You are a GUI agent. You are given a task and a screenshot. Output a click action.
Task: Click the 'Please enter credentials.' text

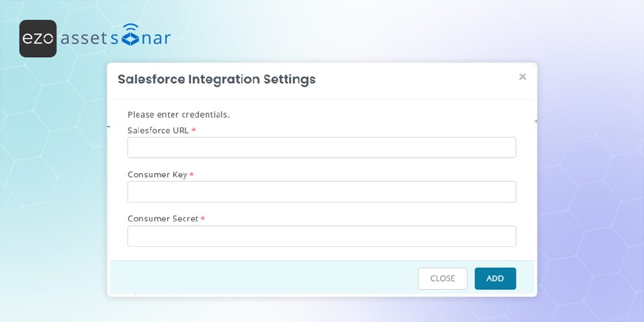tap(178, 115)
